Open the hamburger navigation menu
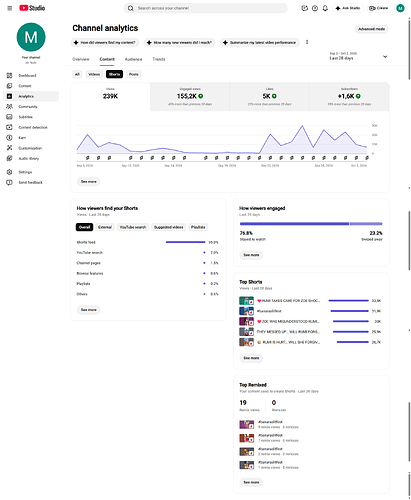This screenshot has height=500, width=411. point(10,8)
